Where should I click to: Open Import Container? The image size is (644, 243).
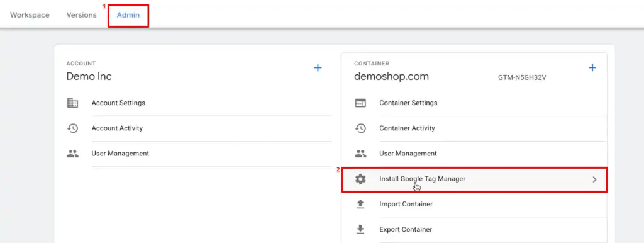tap(406, 204)
